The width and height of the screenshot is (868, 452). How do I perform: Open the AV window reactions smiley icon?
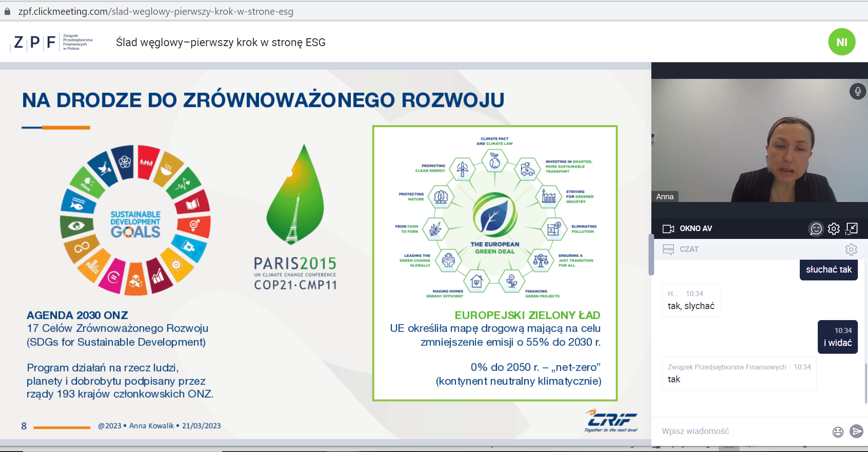(x=816, y=229)
